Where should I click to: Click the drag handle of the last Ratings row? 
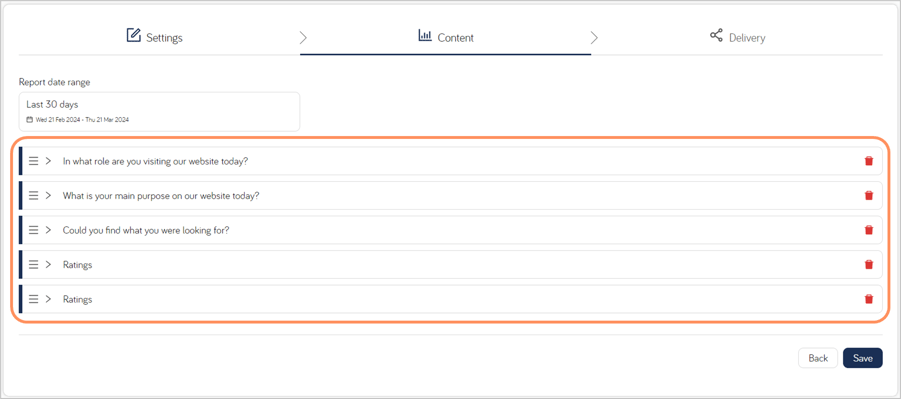34,299
